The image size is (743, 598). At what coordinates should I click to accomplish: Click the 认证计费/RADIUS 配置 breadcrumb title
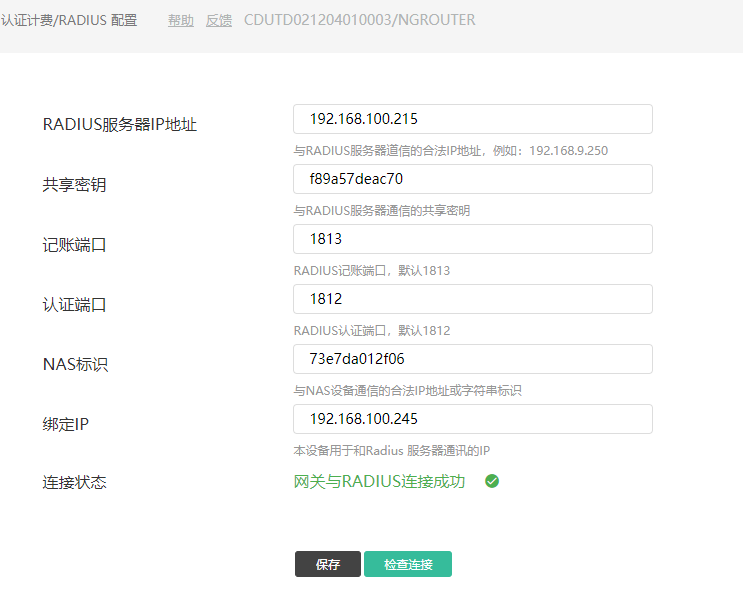pyautogui.click(x=69, y=20)
